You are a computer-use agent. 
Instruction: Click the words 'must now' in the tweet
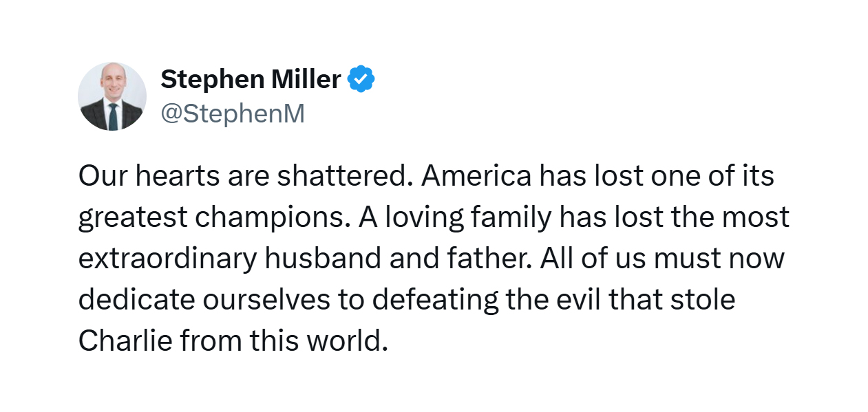click(x=719, y=259)
